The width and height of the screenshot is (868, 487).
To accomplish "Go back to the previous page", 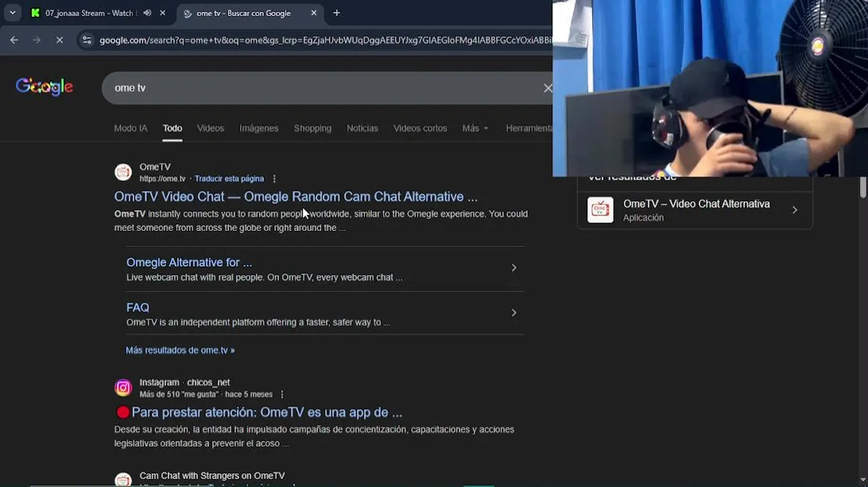I will click(14, 41).
